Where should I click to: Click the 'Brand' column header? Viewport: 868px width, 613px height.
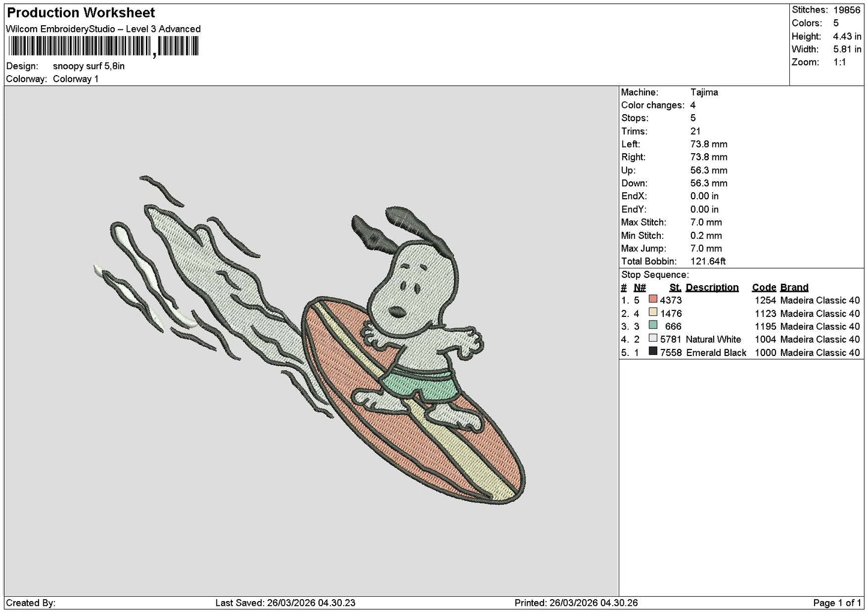(794, 288)
